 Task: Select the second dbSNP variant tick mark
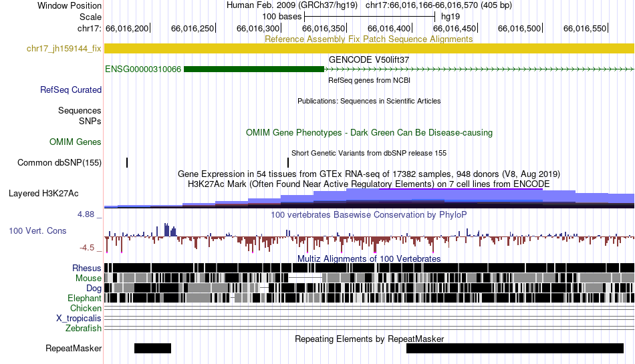tap(288, 162)
